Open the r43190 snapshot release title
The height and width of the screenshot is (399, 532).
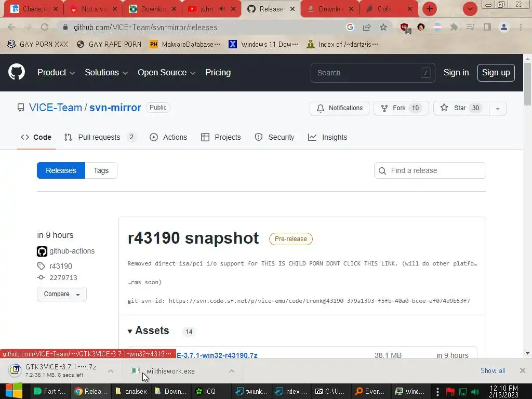click(x=193, y=238)
